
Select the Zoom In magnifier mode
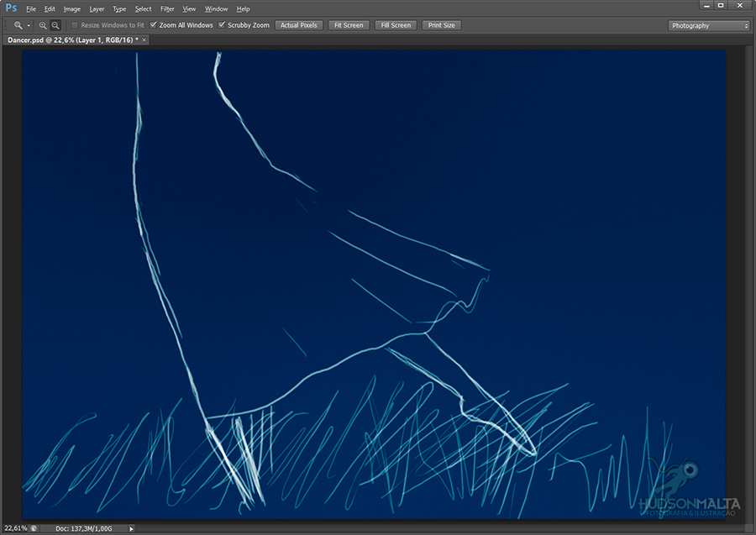(x=43, y=25)
